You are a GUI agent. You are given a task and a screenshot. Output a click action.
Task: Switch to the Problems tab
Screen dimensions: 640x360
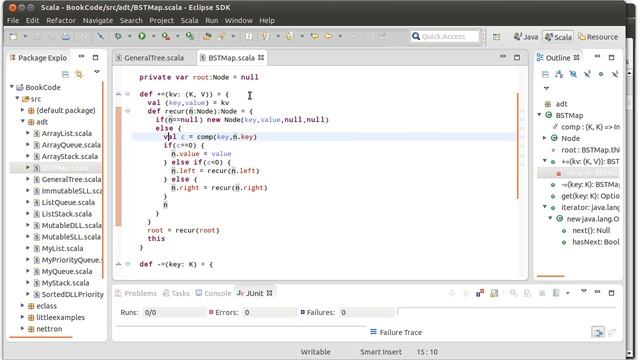coord(136,293)
